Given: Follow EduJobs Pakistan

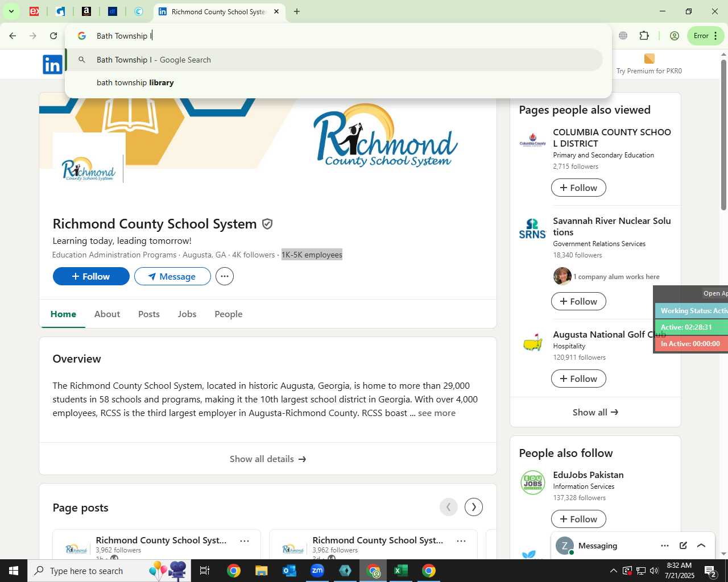Looking at the screenshot, I should 578,519.
